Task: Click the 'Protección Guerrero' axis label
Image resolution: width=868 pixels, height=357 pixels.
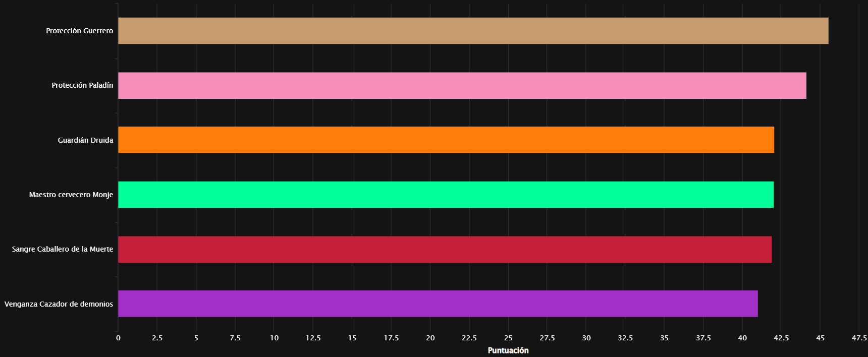Action: pos(80,31)
